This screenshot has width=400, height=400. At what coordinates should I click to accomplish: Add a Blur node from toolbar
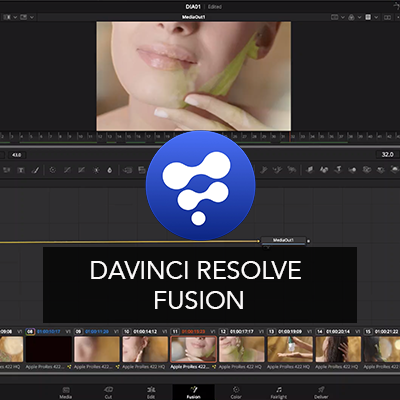tap(110, 170)
